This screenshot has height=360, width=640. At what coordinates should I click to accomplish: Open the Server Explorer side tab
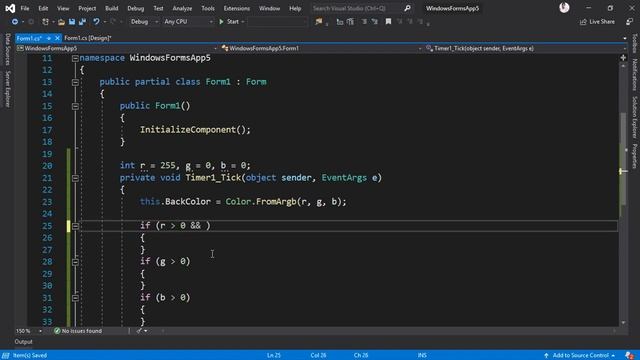(8, 89)
